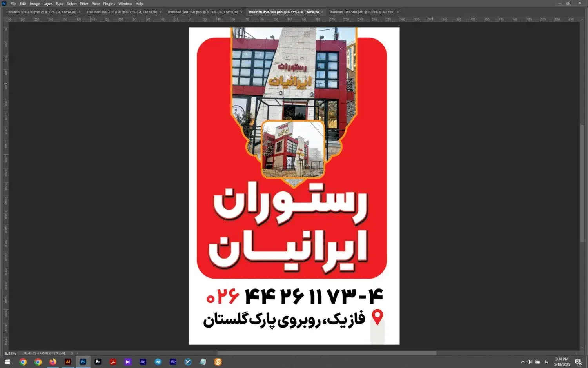Open the keyboard language switcher in the tray
The image size is (588, 368).
tap(546, 362)
